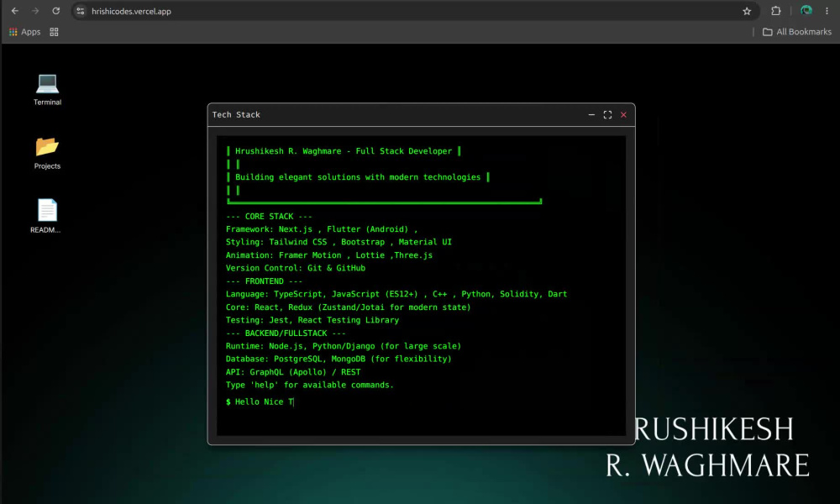Open the browser profile avatar

806,11
